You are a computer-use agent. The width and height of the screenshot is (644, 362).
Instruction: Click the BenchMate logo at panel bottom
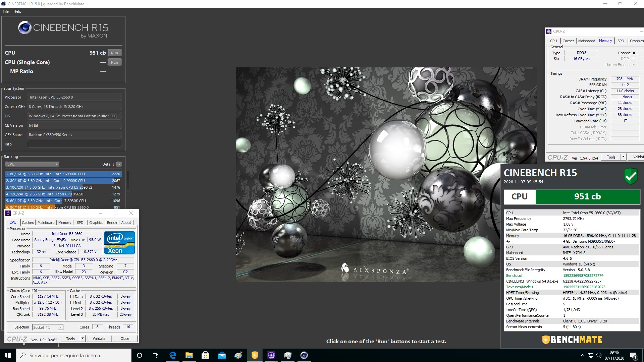(x=572, y=340)
